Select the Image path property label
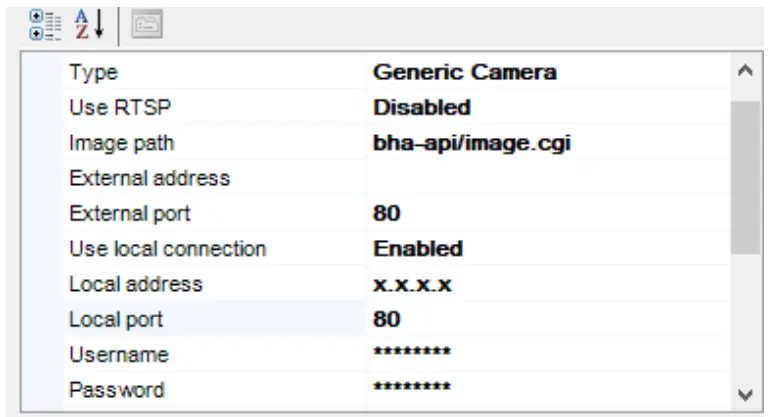The width and height of the screenshot is (771, 417). (x=114, y=143)
